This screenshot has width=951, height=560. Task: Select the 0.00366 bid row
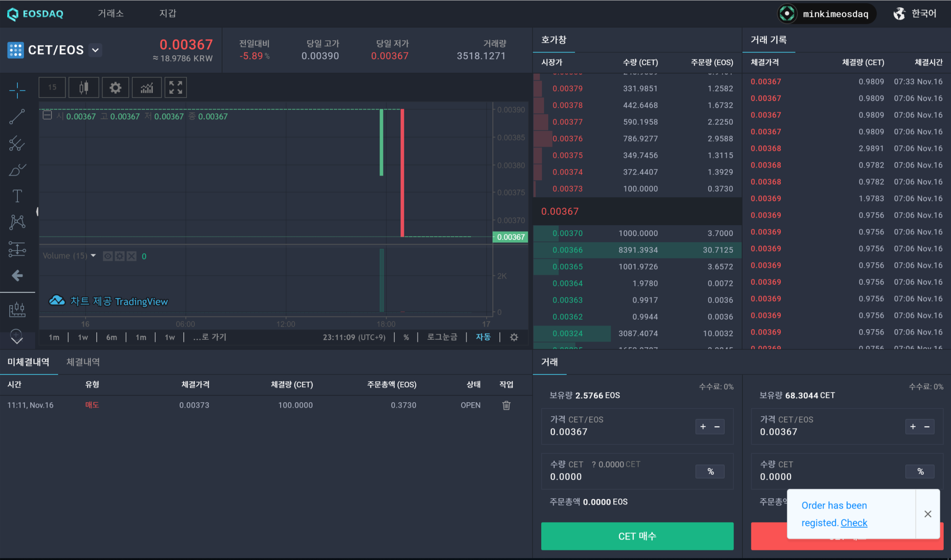pyautogui.click(x=637, y=250)
